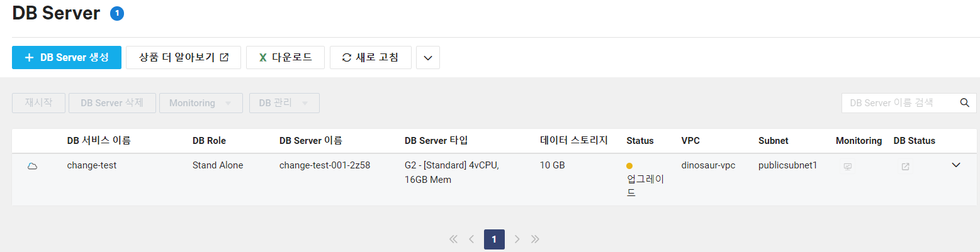
Task: Open the Monitoring dropdown
Action: coord(201,103)
